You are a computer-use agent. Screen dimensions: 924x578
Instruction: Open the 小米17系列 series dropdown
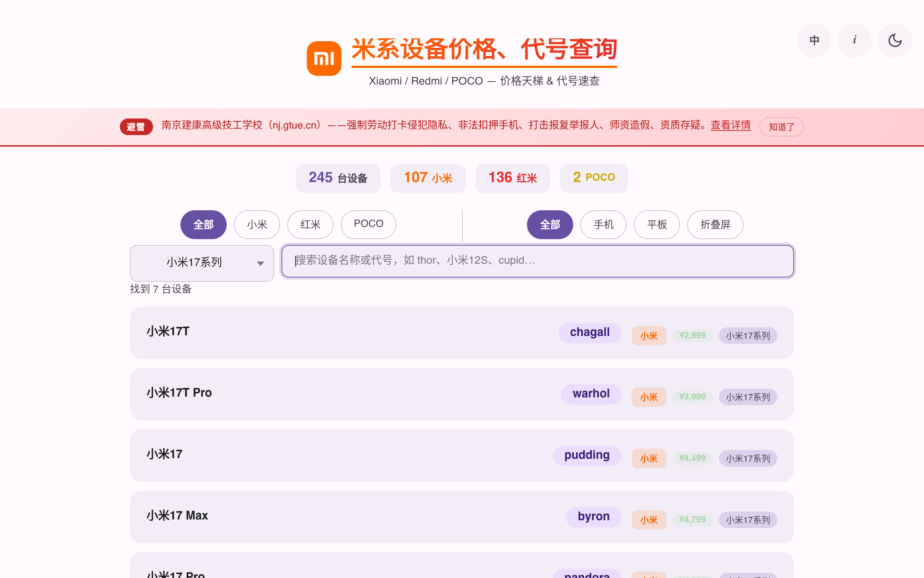202,263
